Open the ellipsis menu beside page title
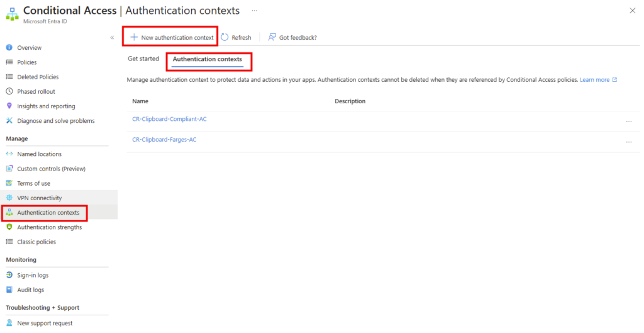644x333 pixels. pyautogui.click(x=255, y=11)
